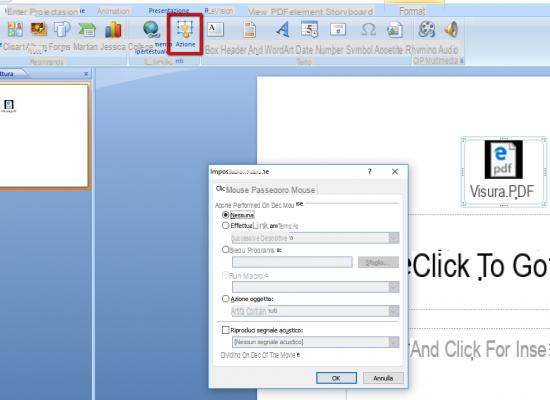Screen dimensions: 550x400
Task: Insert ClipArt from the ribbon
Action: pyautogui.click(x=15, y=29)
